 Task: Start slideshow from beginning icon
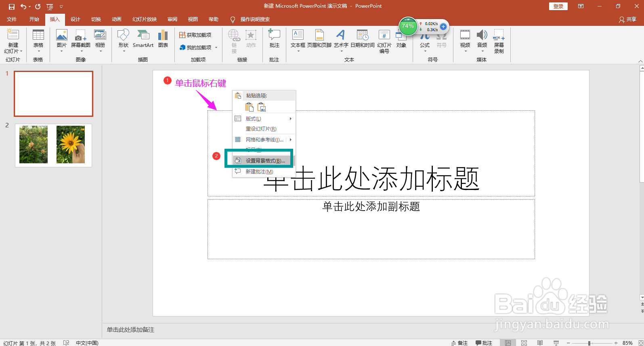coord(50,6)
